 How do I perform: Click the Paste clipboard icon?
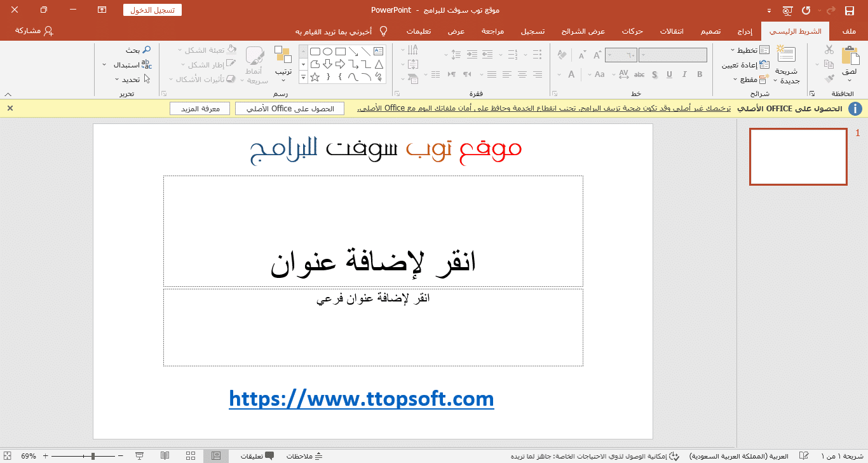(x=850, y=55)
